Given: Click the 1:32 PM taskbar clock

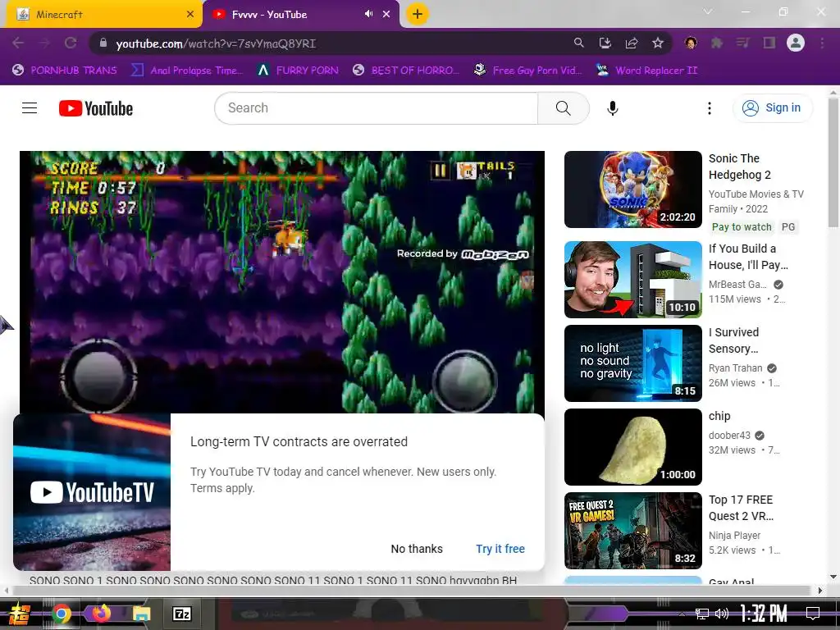Looking at the screenshot, I should pos(764,614).
